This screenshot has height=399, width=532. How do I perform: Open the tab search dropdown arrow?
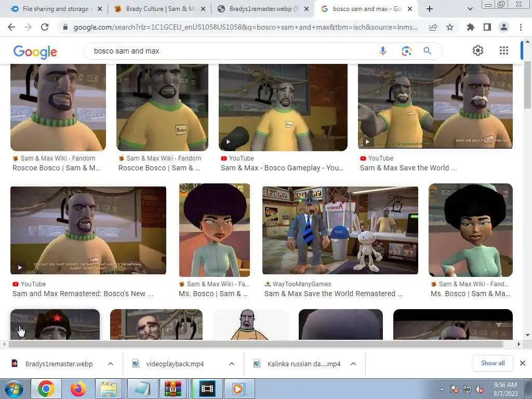[470, 9]
